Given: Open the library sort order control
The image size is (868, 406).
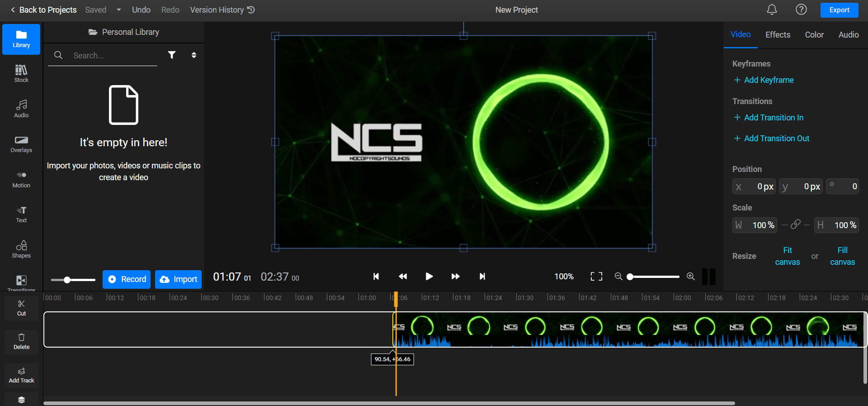Looking at the screenshot, I should 194,55.
